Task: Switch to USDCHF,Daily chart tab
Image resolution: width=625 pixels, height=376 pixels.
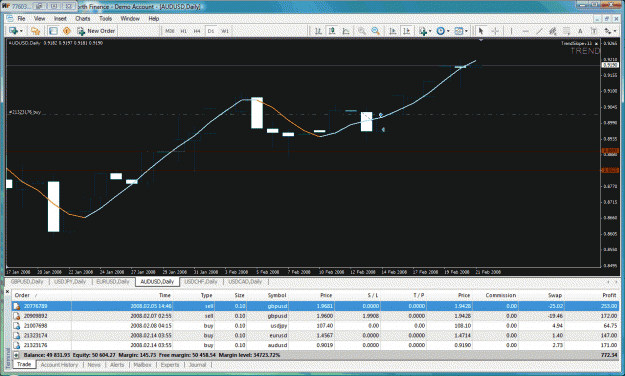Action: coord(201,282)
